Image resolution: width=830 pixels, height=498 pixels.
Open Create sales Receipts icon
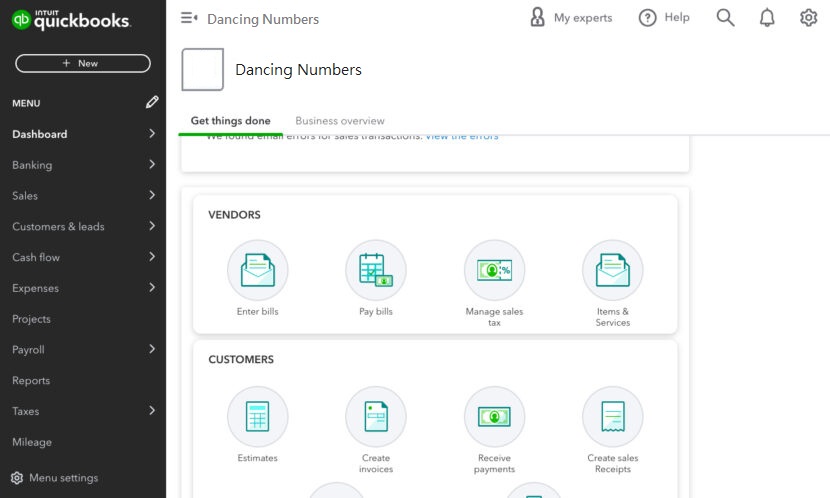point(612,417)
